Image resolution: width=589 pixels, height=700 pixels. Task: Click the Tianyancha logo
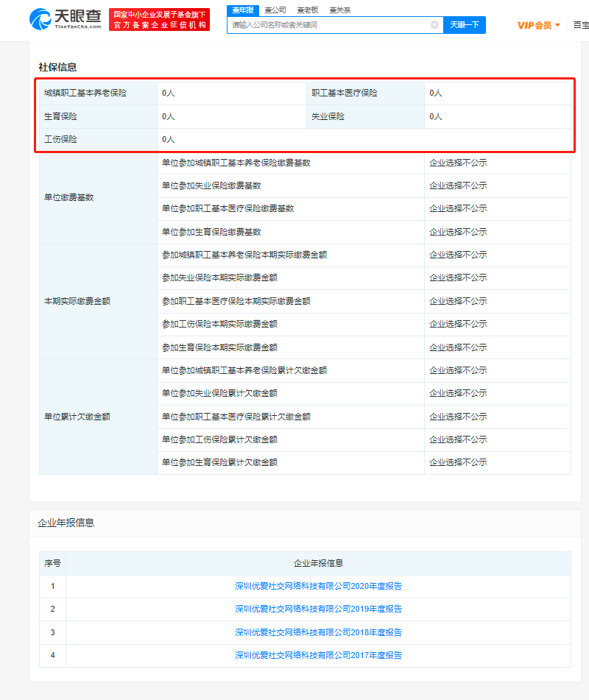pos(65,19)
